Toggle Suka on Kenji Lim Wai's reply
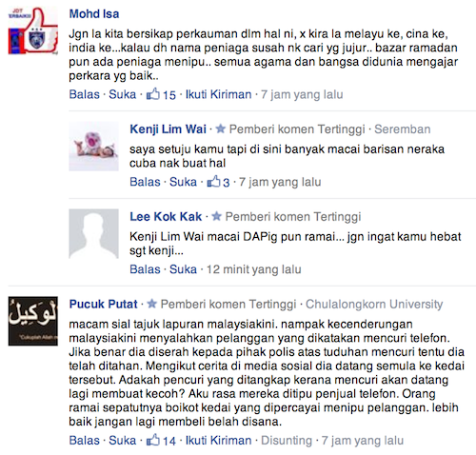This screenshot has height=455, width=476. pyautogui.click(x=183, y=182)
